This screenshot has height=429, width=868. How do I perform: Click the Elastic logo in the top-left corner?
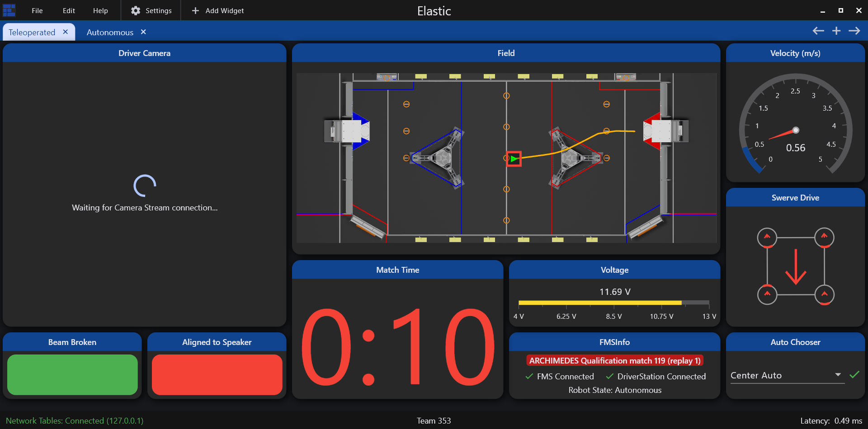click(x=9, y=10)
